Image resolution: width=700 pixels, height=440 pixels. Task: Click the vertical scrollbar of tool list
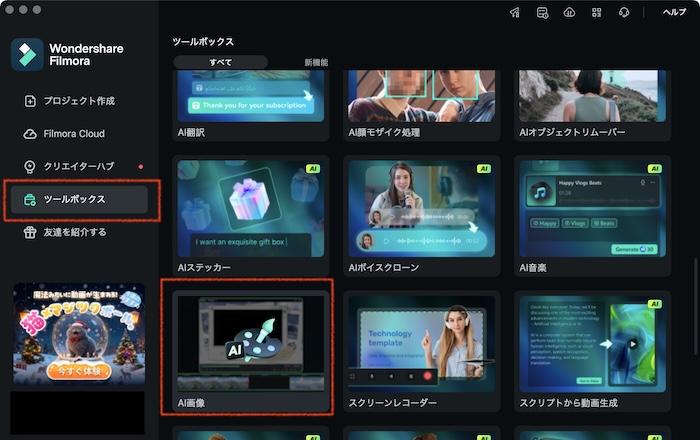696,305
